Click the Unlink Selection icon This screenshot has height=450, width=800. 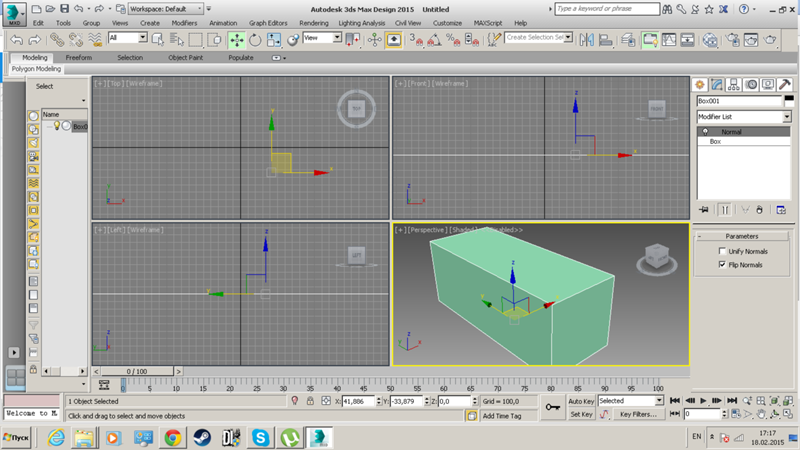coord(76,40)
